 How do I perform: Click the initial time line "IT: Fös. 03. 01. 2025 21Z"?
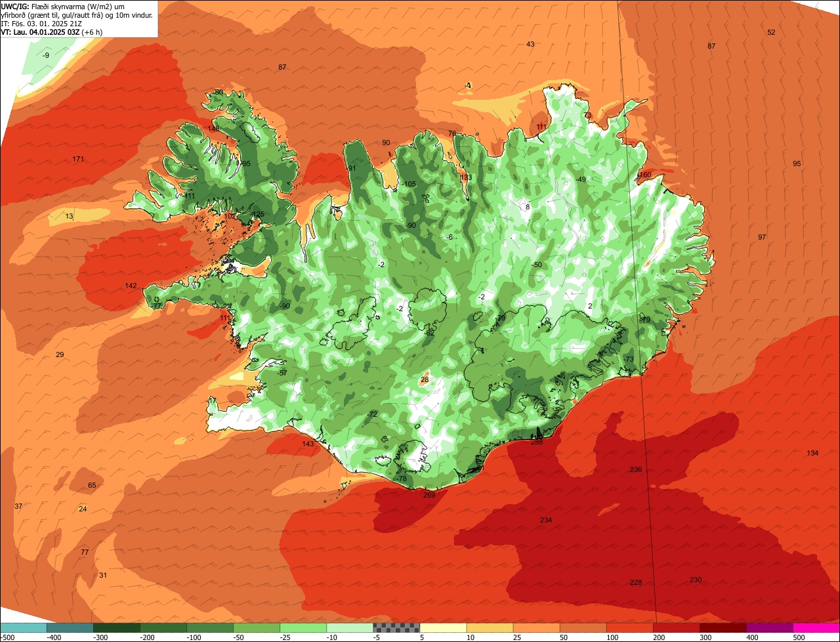point(42,23)
